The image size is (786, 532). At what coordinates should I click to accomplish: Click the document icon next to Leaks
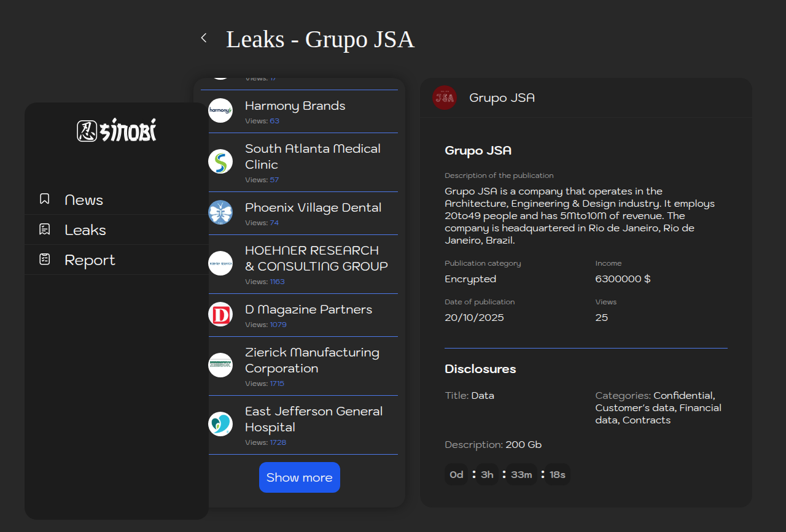(x=45, y=229)
